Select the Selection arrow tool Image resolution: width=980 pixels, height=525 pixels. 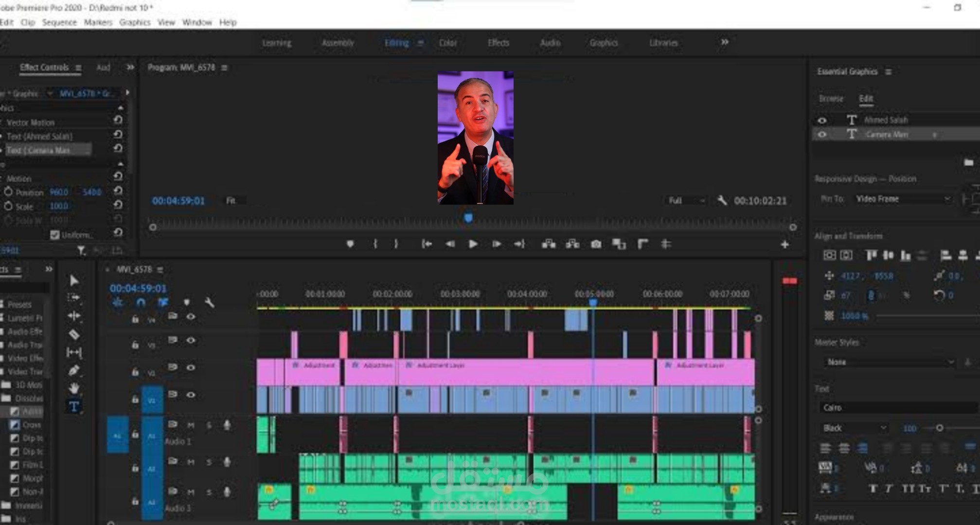tap(74, 280)
